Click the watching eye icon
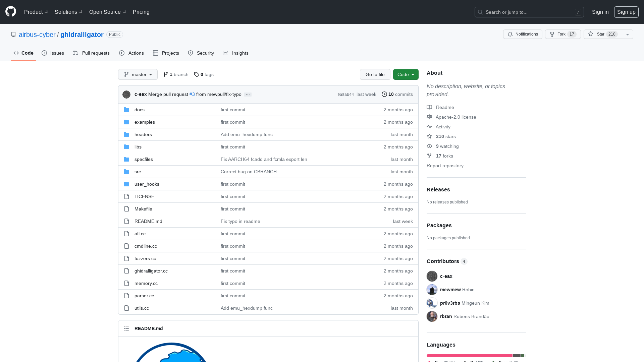 (429, 146)
